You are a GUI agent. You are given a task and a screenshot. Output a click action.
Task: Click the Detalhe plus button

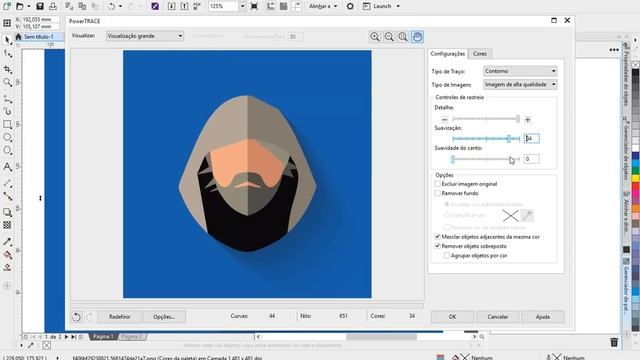[528, 120]
